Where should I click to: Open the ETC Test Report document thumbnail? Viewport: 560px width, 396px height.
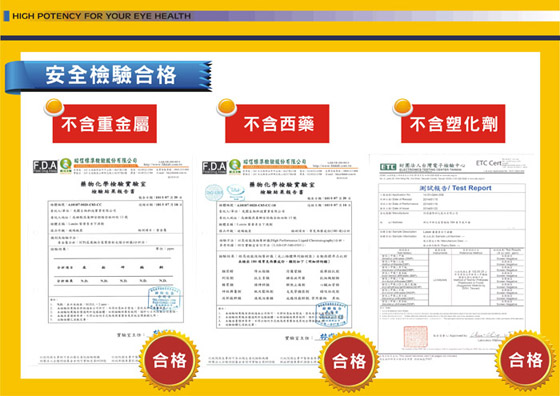(452, 254)
